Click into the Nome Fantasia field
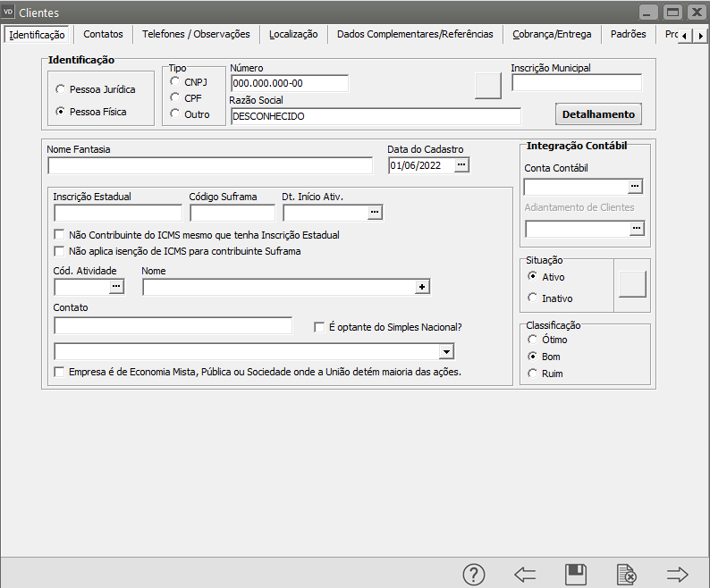 210,165
